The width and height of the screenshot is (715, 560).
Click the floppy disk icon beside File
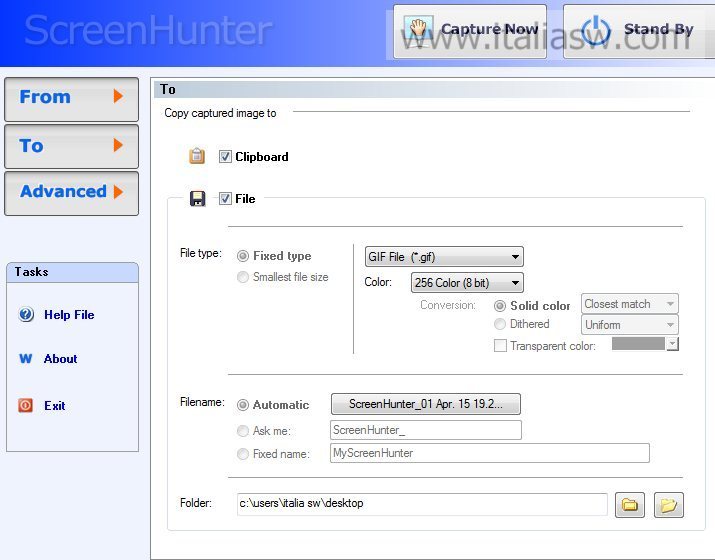197,198
